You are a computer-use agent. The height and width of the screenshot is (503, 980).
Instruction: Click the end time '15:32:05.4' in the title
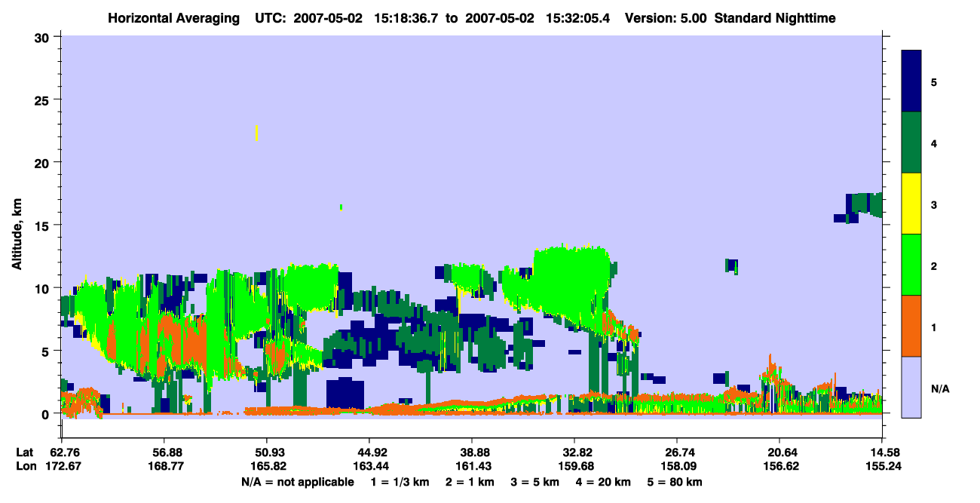pos(578,17)
